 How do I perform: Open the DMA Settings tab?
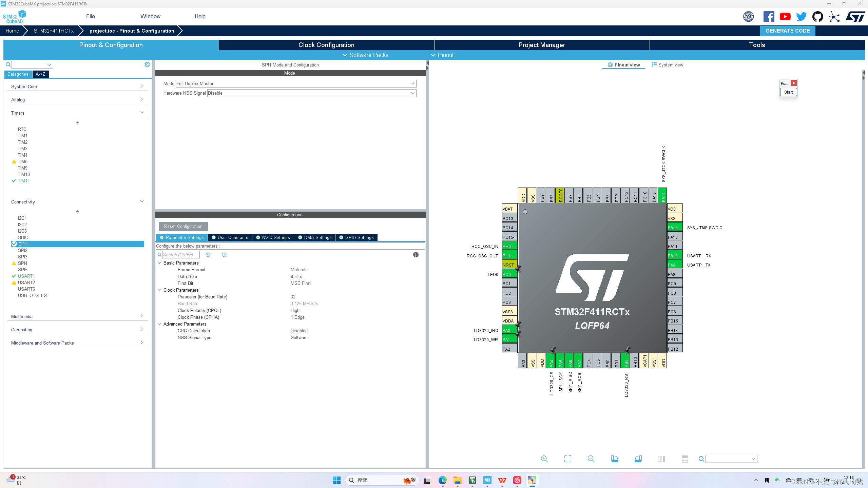[315, 237]
